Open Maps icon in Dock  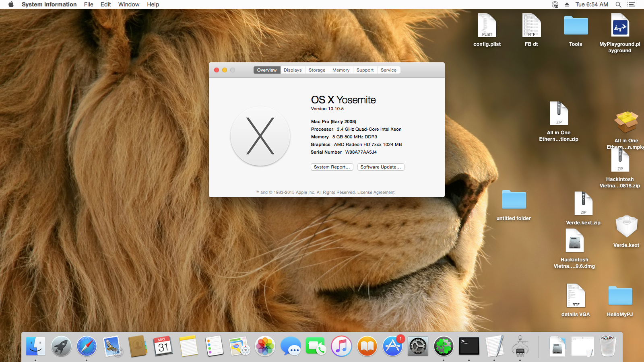click(239, 346)
